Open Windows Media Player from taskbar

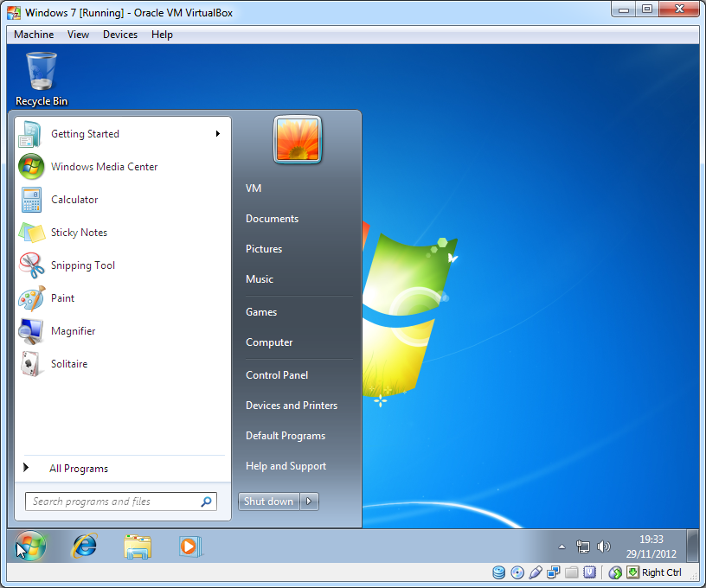(x=189, y=546)
